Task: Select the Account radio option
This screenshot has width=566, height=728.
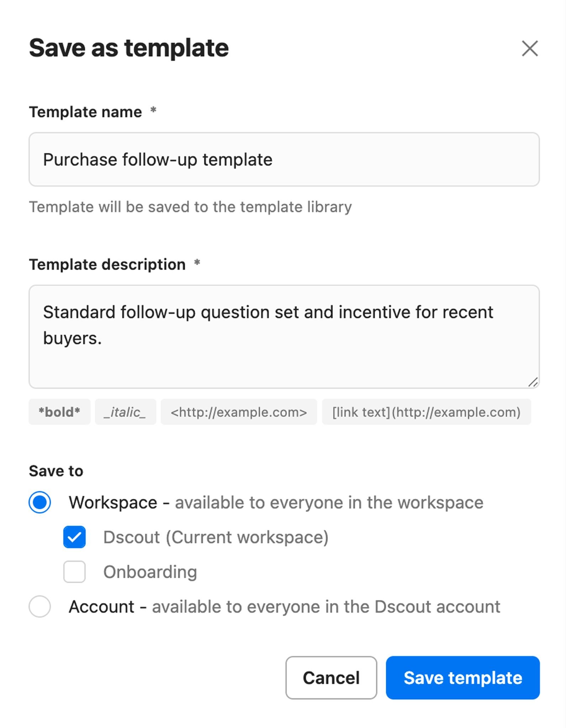Action: coord(40,606)
